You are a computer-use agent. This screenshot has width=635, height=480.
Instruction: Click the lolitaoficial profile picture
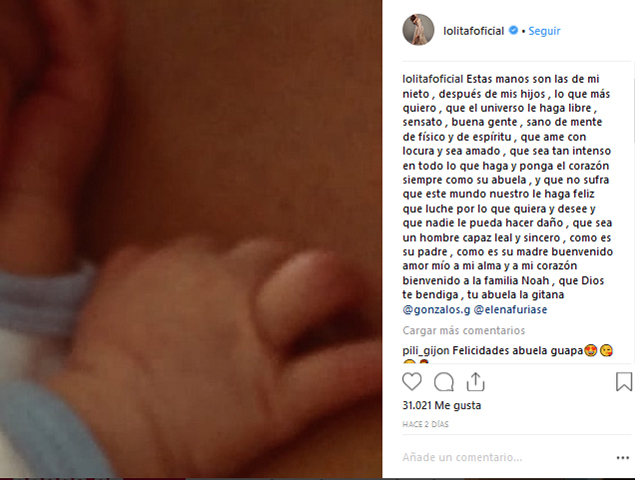tap(418, 30)
